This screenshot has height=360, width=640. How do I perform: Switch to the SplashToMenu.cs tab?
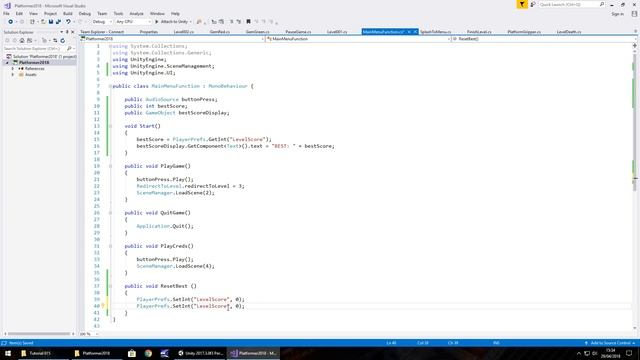click(x=436, y=32)
